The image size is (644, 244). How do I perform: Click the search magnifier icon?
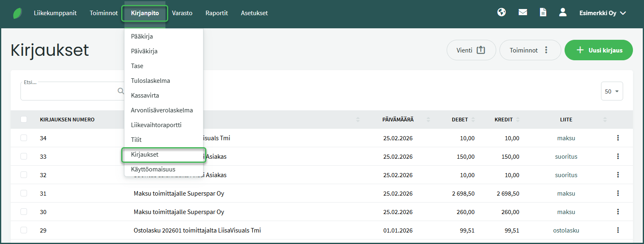click(121, 91)
